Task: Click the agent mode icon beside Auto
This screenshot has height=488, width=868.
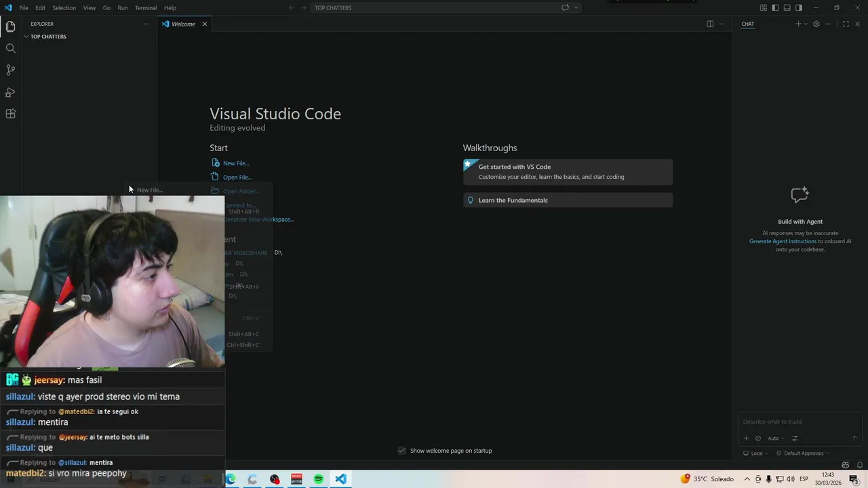Action: pyautogui.click(x=758, y=439)
